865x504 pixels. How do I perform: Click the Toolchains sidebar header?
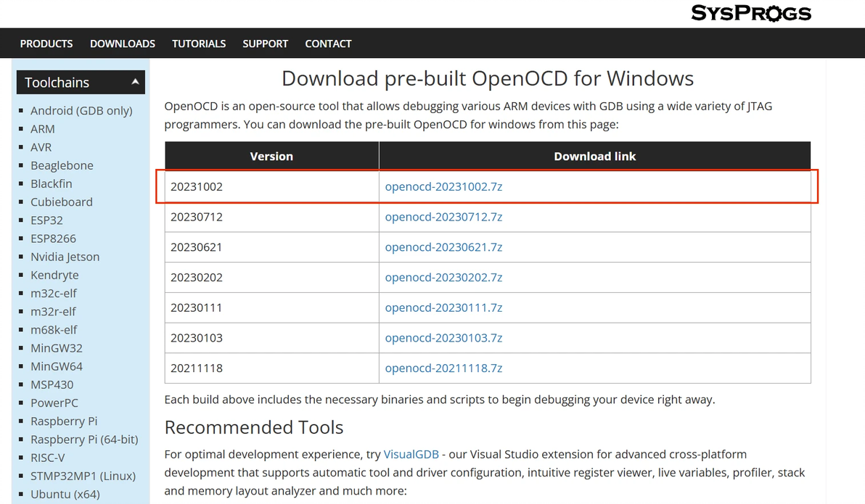[x=57, y=83]
